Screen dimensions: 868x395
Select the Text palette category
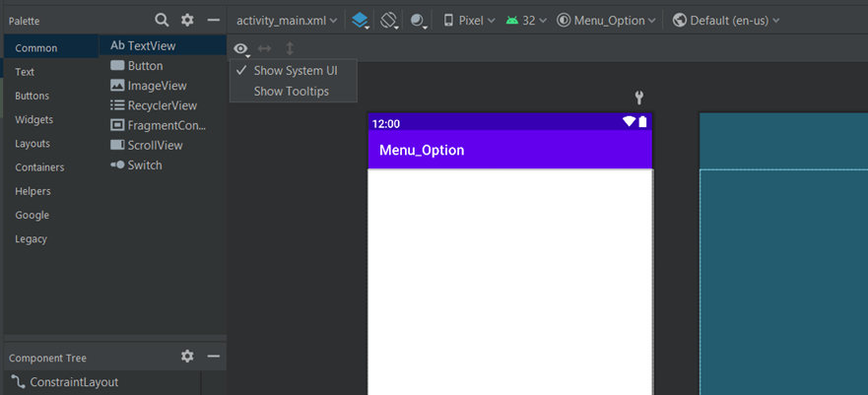coord(51,72)
